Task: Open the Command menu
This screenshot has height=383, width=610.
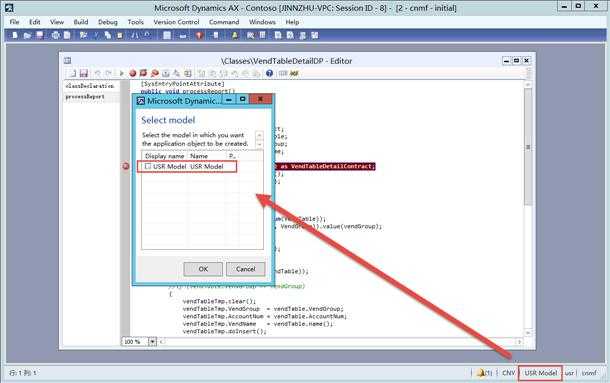Action: (x=224, y=22)
